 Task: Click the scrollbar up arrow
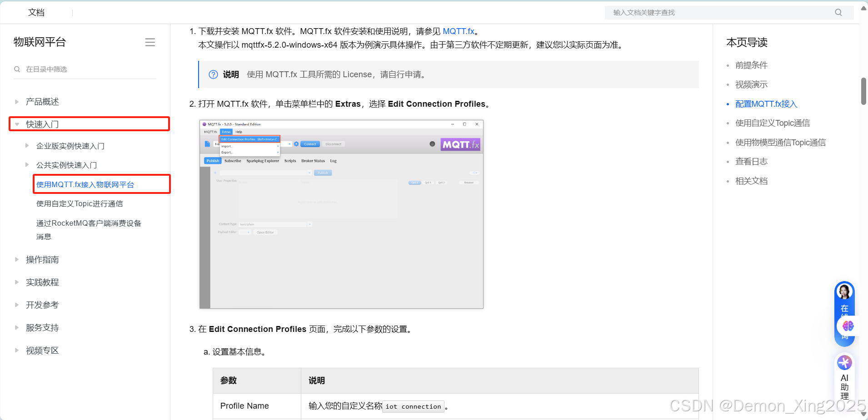(x=863, y=8)
